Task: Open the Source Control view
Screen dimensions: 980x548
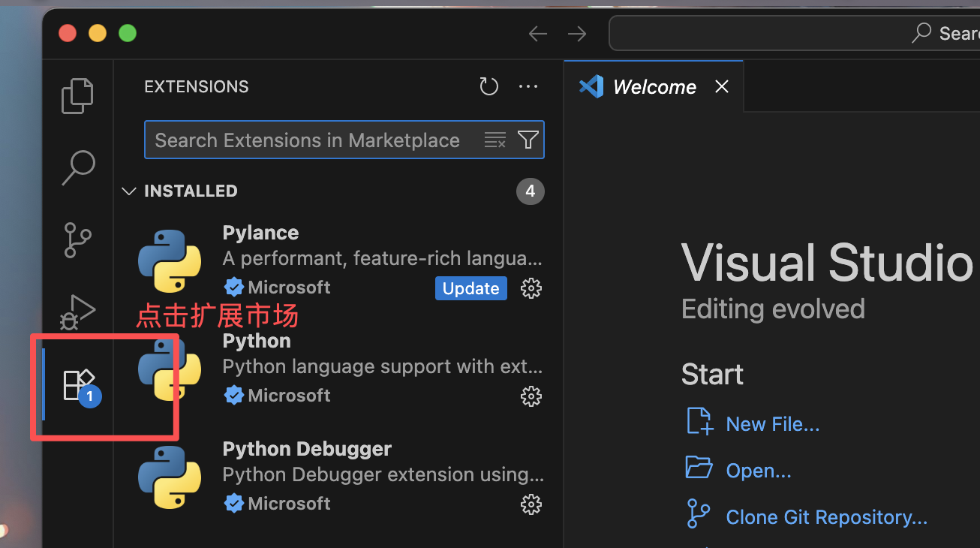Action: click(x=77, y=240)
